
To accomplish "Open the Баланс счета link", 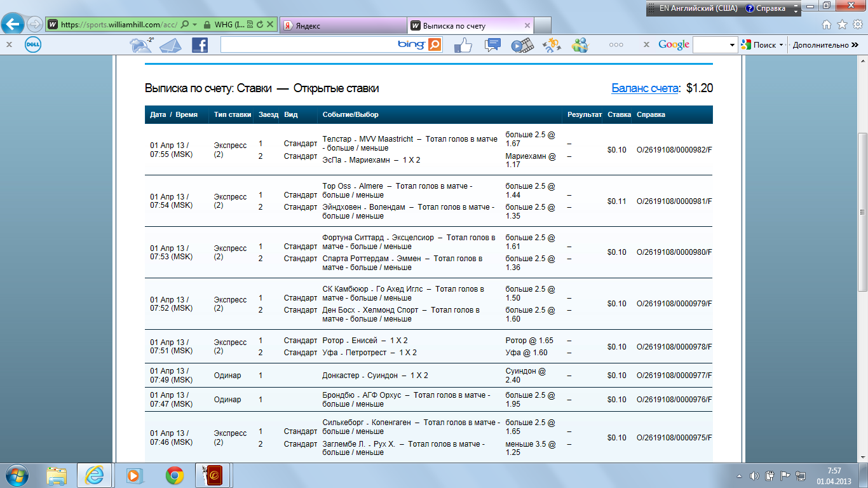I will pos(644,88).
